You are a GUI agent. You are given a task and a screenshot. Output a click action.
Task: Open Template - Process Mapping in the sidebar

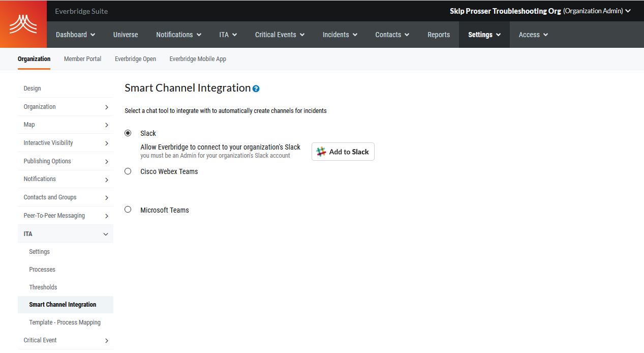[x=66, y=322]
